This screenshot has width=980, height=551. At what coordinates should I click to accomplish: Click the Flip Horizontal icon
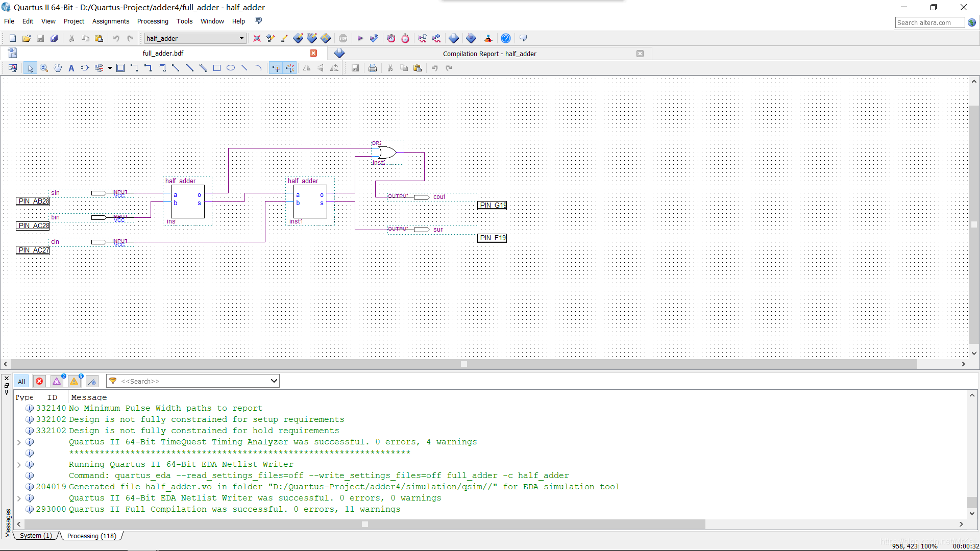click(307, 68)
